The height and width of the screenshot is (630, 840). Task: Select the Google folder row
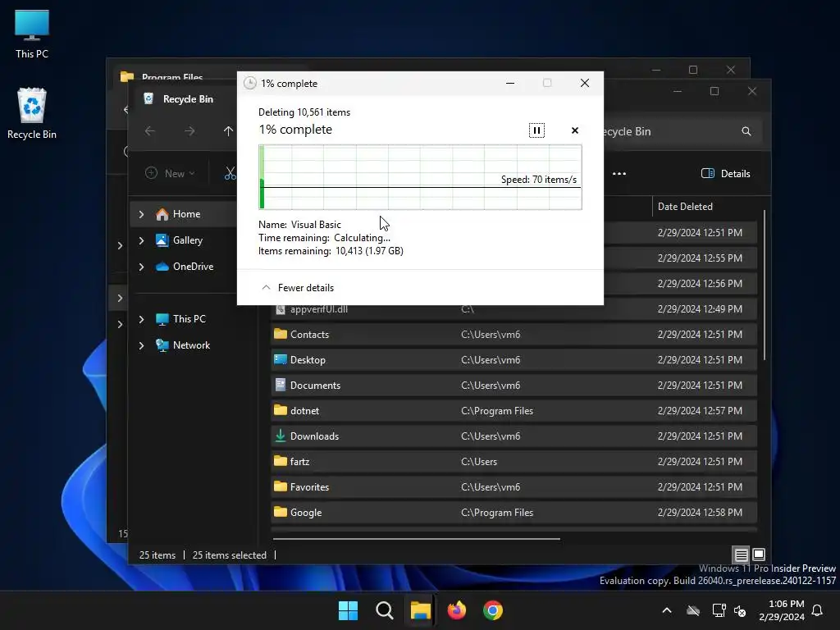(514, 512)
